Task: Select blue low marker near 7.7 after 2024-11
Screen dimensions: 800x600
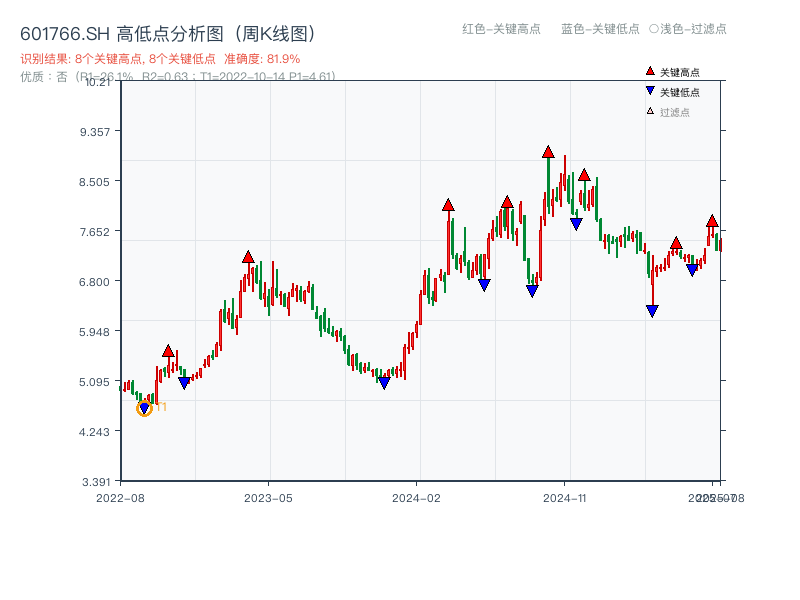Action: pos(576,224)
